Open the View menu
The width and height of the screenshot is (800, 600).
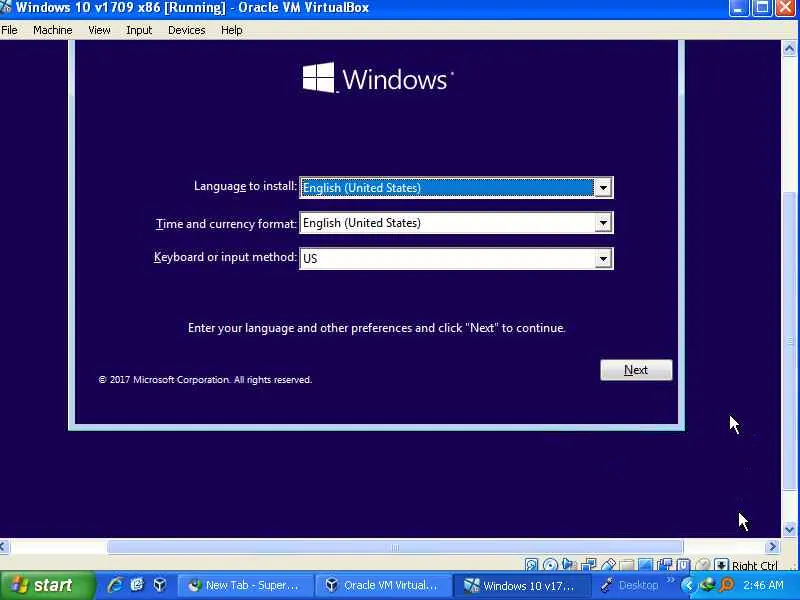[x=99, y=30]
